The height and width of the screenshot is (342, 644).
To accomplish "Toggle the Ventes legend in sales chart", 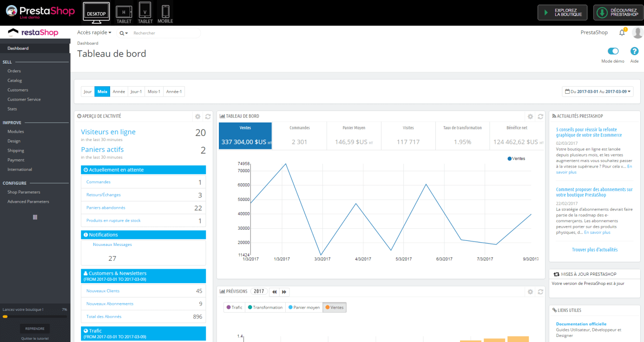I will coord(516,159).
